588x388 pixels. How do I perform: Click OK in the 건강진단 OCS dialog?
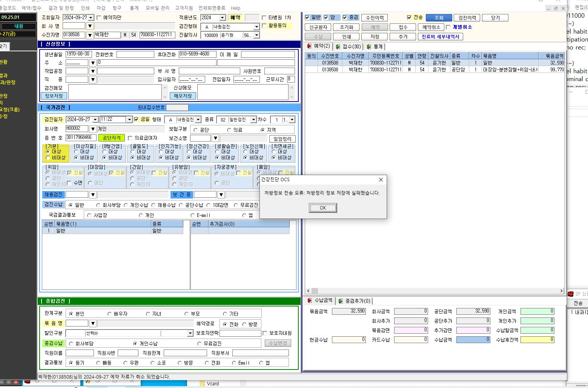click(323, 208)
